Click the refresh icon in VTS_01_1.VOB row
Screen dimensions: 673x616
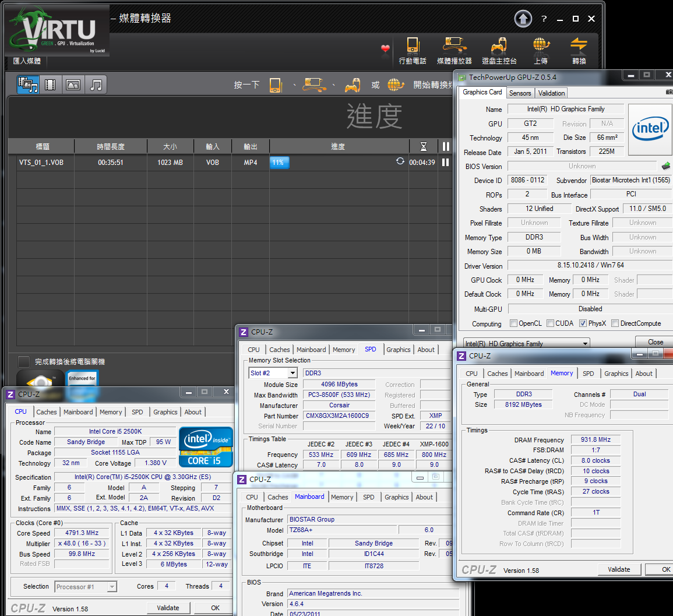point(400,161)
